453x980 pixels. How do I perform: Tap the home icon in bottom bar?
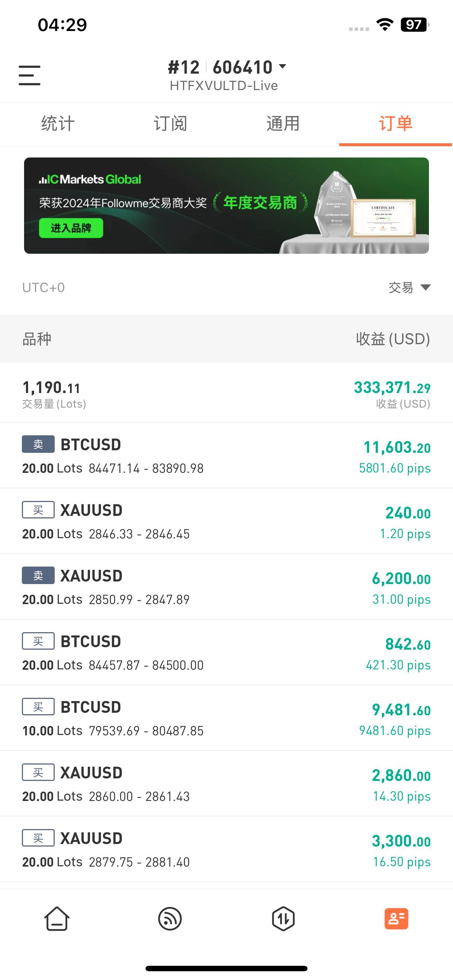click(x=57, y=918)
